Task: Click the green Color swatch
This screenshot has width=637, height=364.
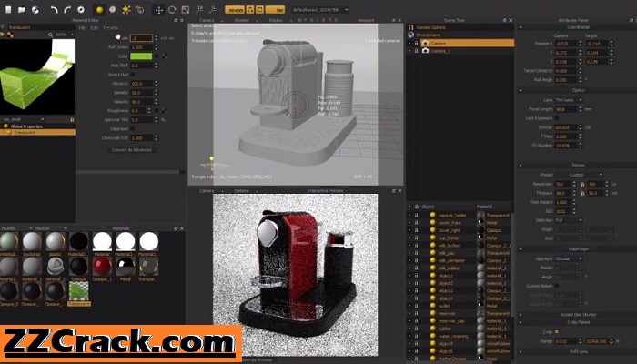Action: (x=141, y=56)
